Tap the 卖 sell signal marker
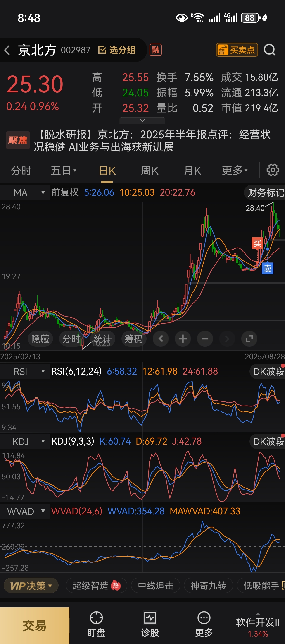 click(x=268, y=269)
